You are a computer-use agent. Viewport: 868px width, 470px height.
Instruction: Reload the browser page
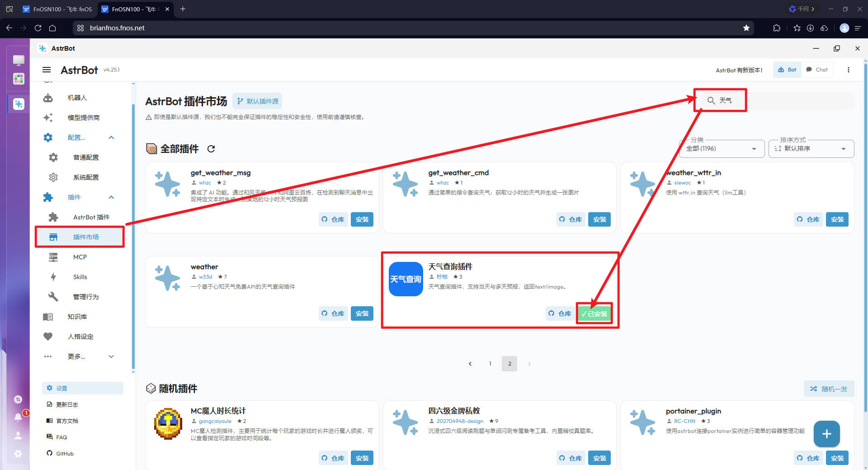pyautogui.click(x=38, y=28)
